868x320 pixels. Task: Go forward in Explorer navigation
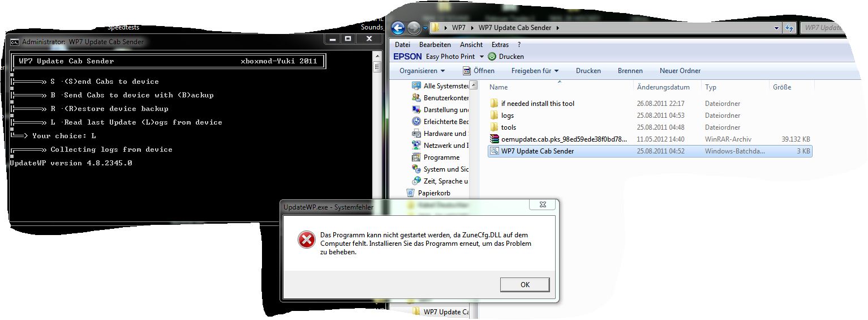[x=414, y=27]
